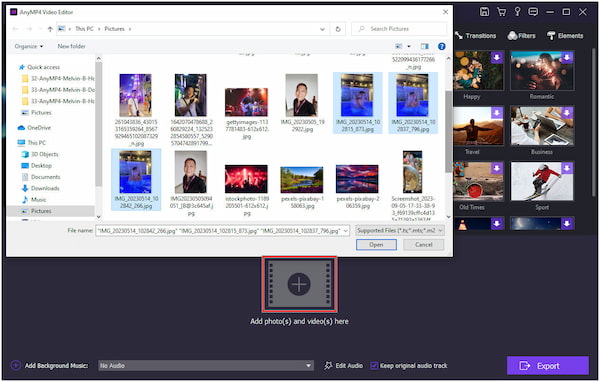Screen dimensions: 600x382
Task: Open the feedback chat bubble icon
Action: pos(533,12)
